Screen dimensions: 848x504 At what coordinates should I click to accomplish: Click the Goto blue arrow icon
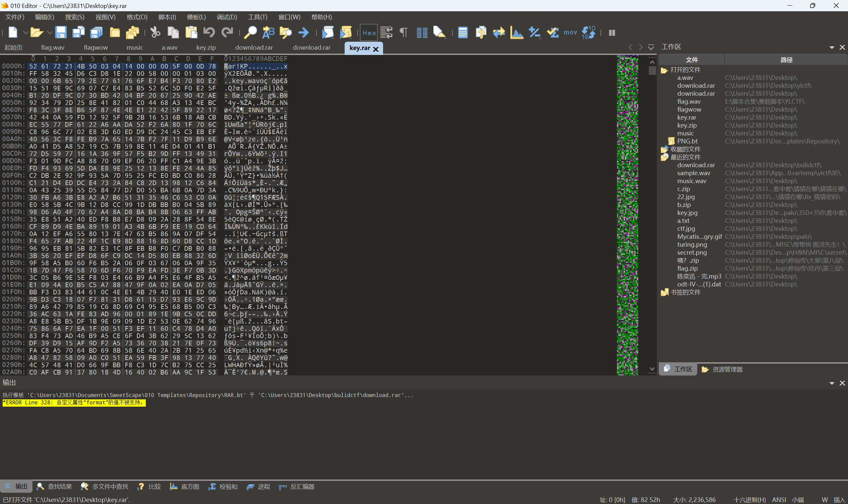(x=304, y=32)
